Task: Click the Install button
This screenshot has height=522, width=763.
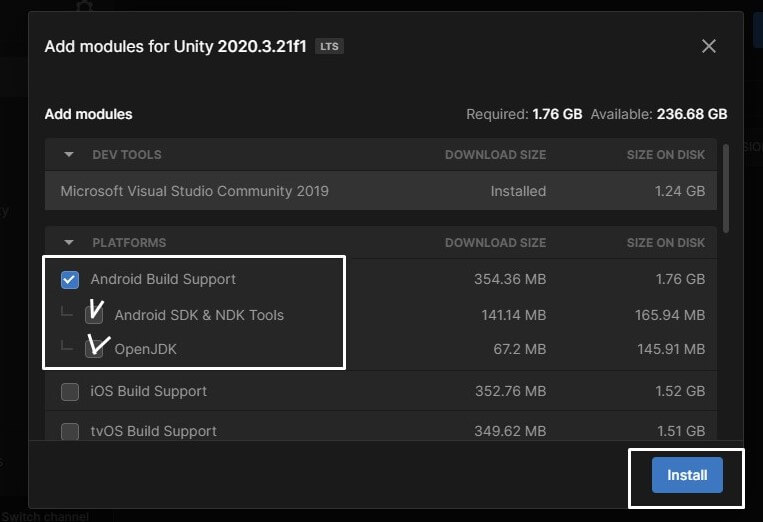Action: (x=687, y=475)
